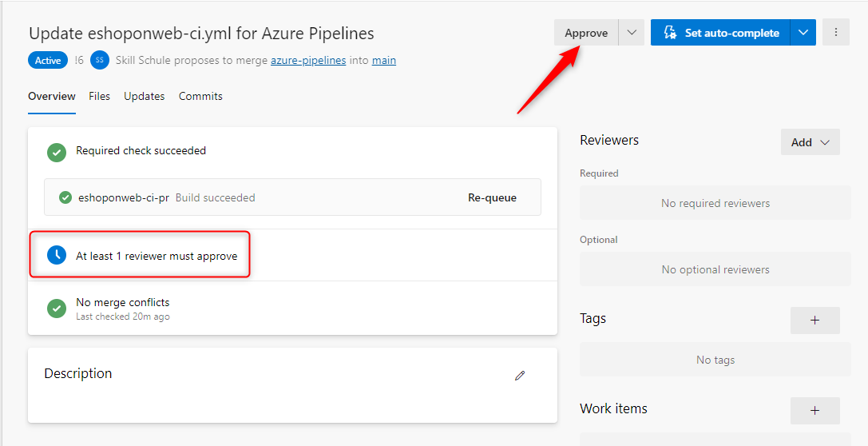The height and width of the screenshot is (446, 868).
Task: Click the Set auto-complete button
Action: coord(721,33)
